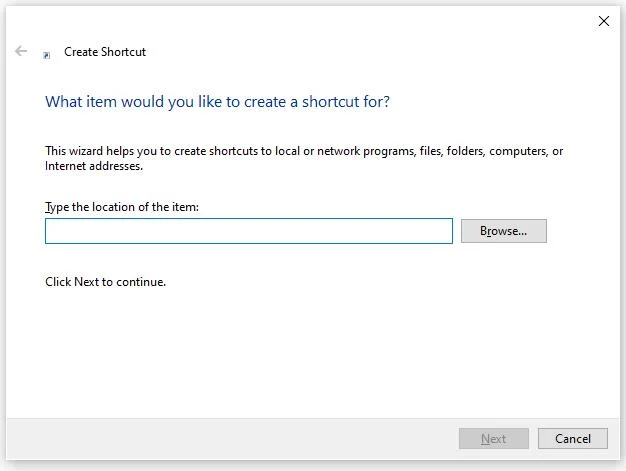The image size is (626, 471).
Task: Click inside the item location text box
Action: tap(249, 231)
